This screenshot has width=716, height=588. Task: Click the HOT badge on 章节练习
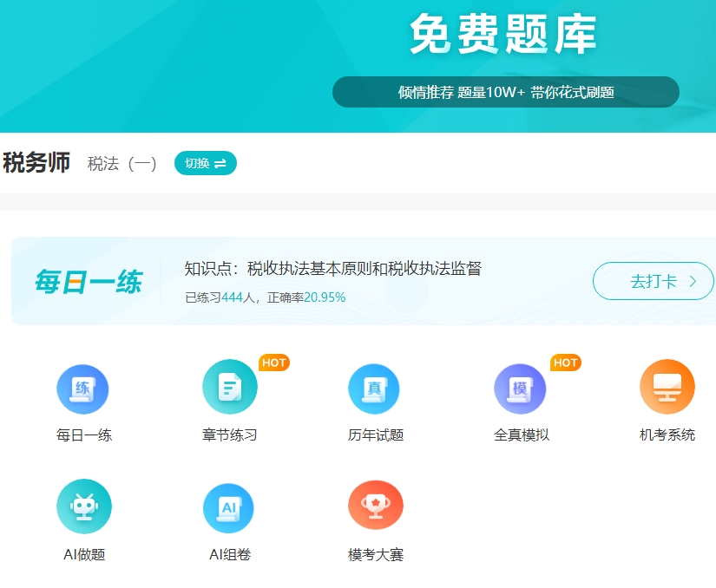pos(273,363)
